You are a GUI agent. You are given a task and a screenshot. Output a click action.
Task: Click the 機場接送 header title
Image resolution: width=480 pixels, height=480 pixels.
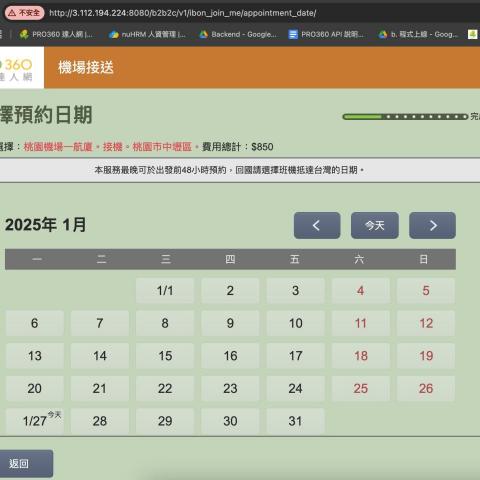pyautogui.click(x=86, y=68)
